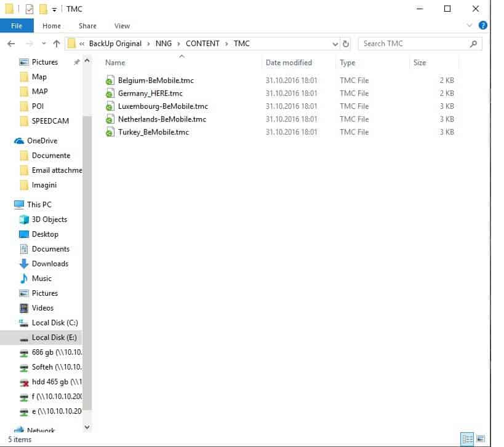Open the Recent locations dropdown arrow
The image size is (504, 447).
[44, 44]
